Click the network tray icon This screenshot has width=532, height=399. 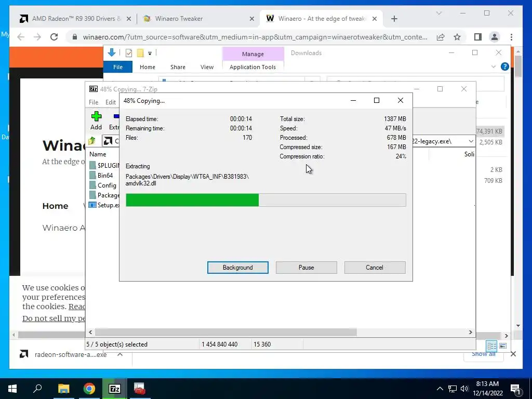(x=453, y=389)
